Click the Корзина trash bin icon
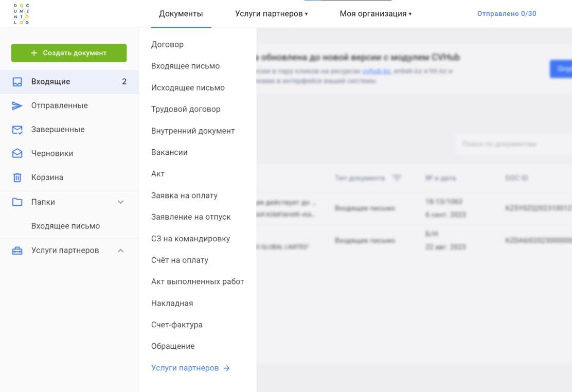 click(17, 178)
